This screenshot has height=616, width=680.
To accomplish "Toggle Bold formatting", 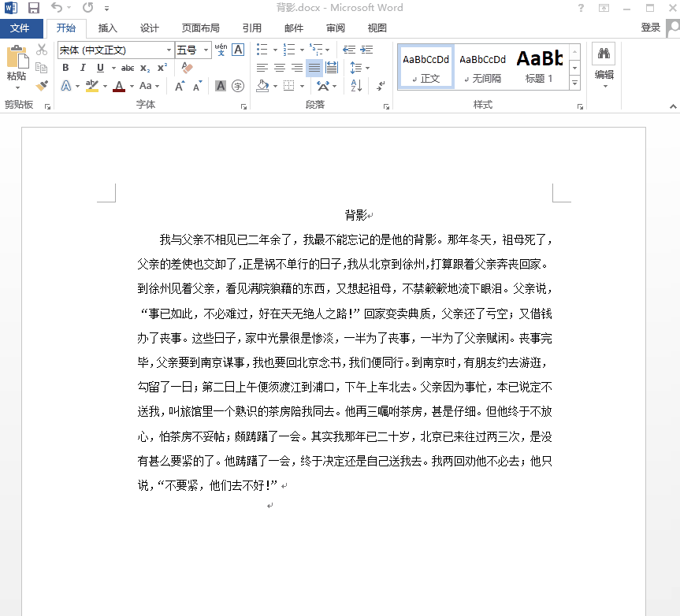I will tap(65, 68).
